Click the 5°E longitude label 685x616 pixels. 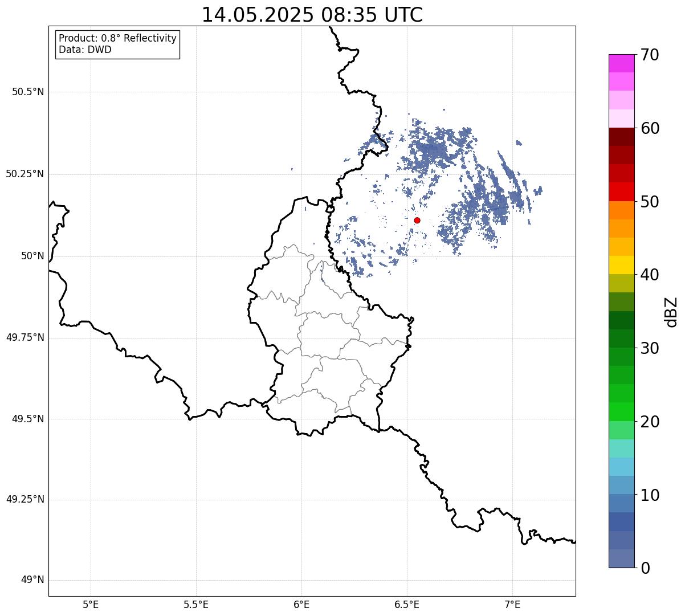coord(91,604)
